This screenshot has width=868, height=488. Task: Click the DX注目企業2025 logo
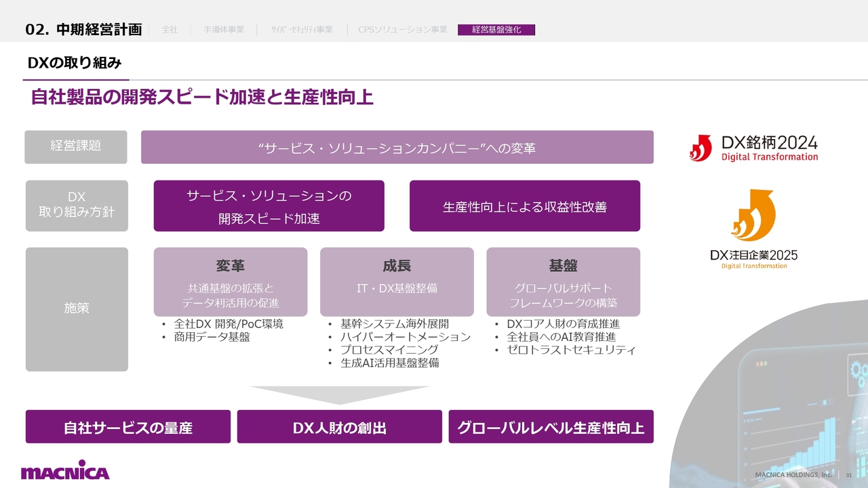coord(753,230)
